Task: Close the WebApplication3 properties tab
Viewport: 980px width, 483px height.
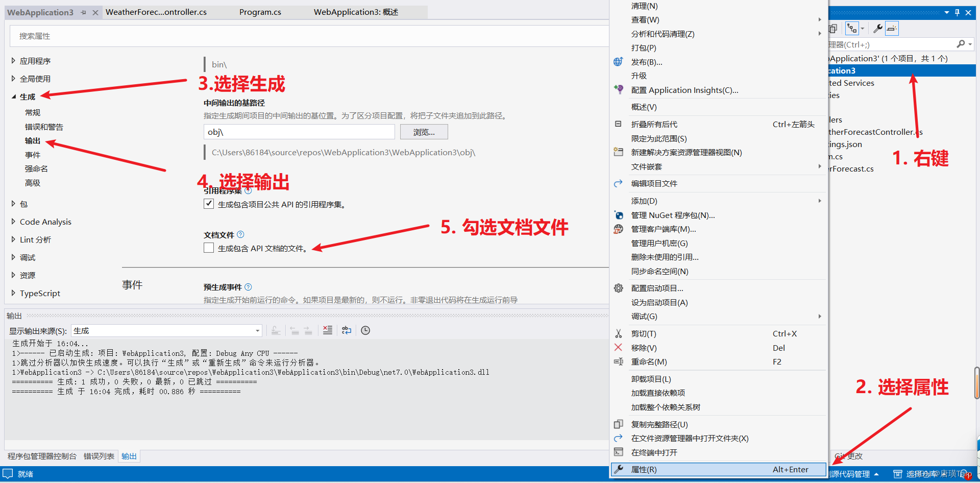Action: click(95, 12)
